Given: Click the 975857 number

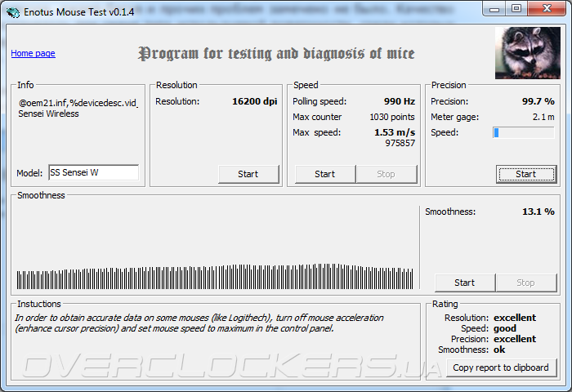Looking at the screenshot, I should (400, 143).
